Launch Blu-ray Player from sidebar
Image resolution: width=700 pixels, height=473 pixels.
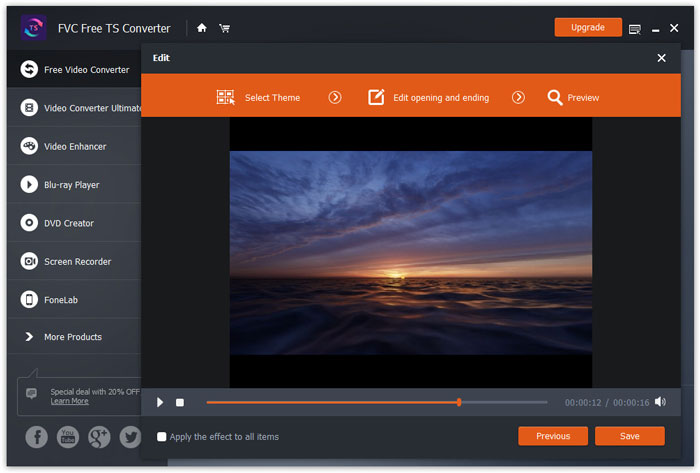click(75, 184)
